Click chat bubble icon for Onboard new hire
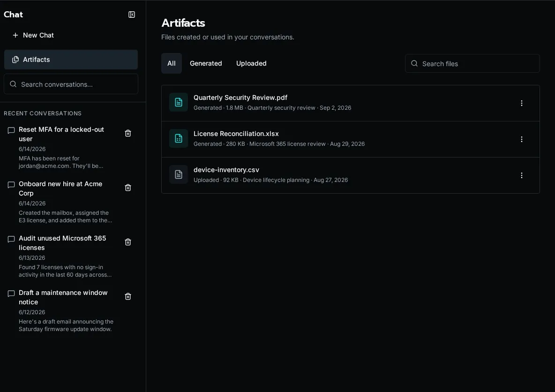 click(x=11, y=185)
